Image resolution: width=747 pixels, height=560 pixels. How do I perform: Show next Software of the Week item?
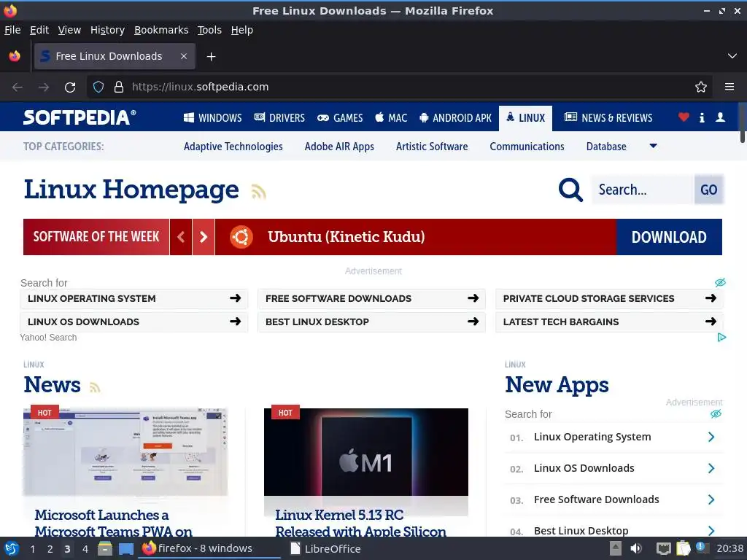pyautogui.click(x=204, y=237)
